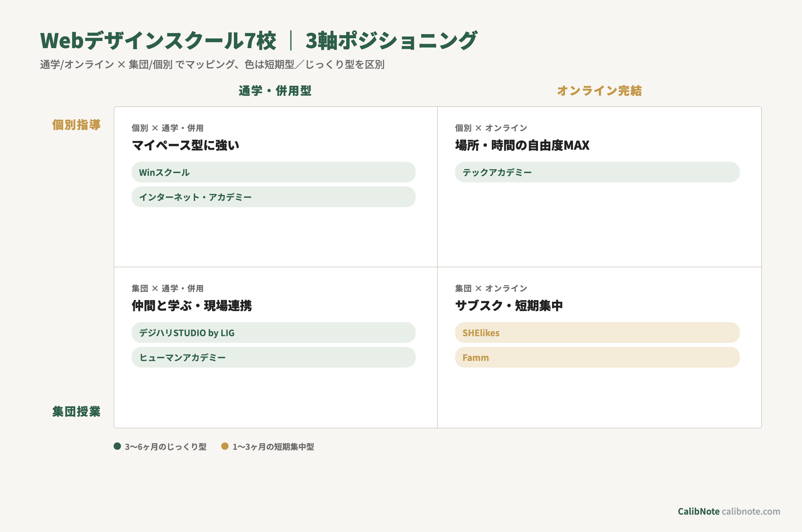802x532 pixels.
Task: Click the 集団 × 通学・併用 quadrant label
Action: click(x=168, y=288)
